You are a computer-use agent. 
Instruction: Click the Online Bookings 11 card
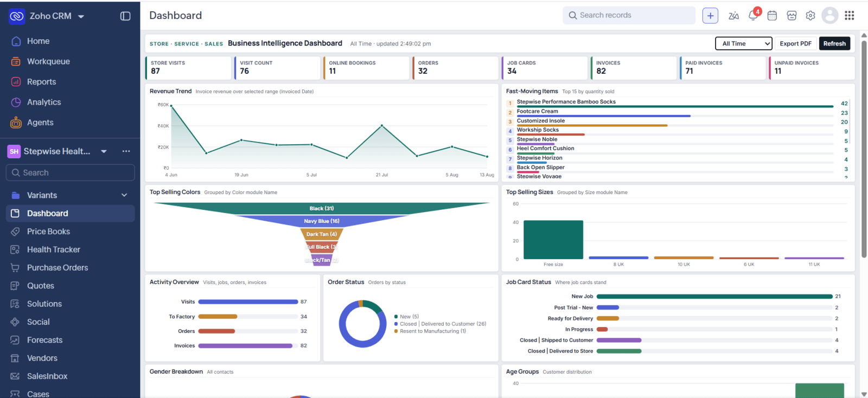(x=366, y=68)
